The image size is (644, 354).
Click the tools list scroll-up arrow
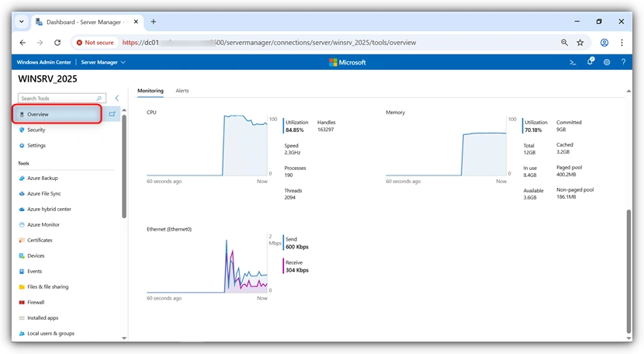(124, 110)
